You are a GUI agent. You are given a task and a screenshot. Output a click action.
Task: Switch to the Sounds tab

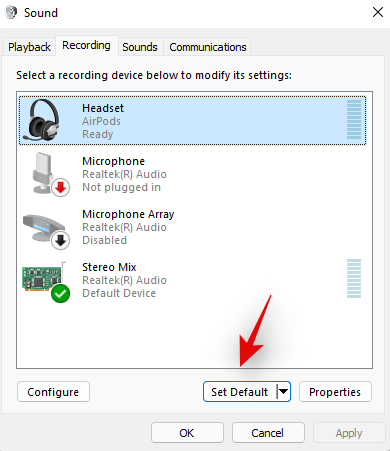pos(140,47)
